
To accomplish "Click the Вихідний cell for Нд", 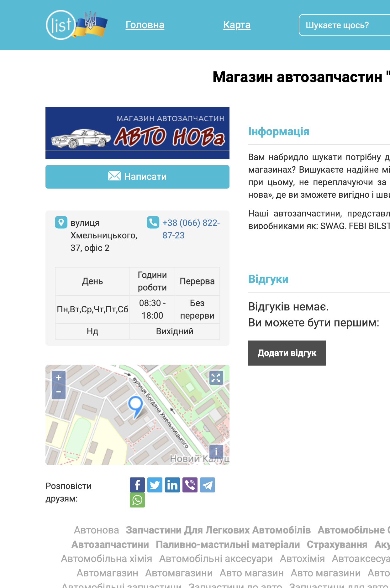I will [x=175, y=331].
